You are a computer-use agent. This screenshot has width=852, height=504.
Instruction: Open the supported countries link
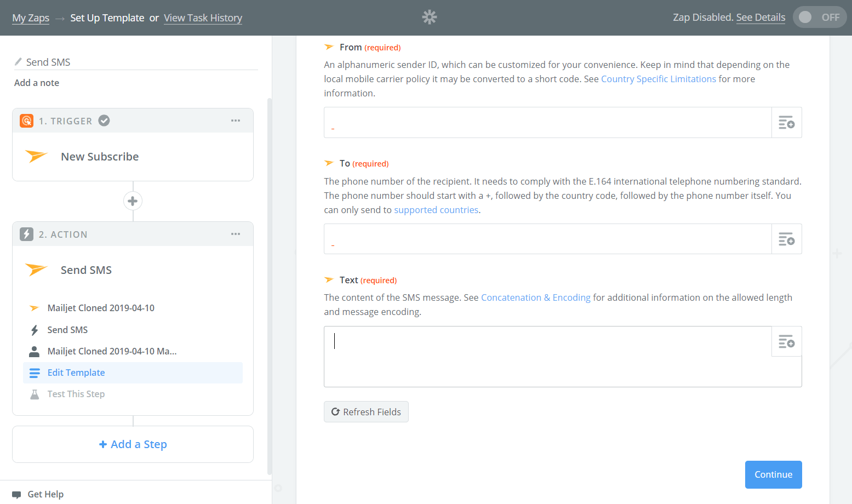(436, 210)
